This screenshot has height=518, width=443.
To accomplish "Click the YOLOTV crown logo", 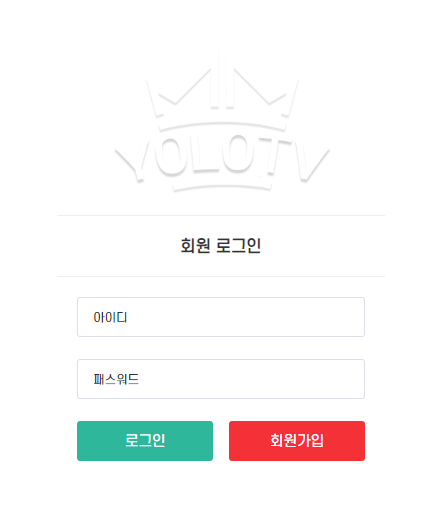I will 222,122.
